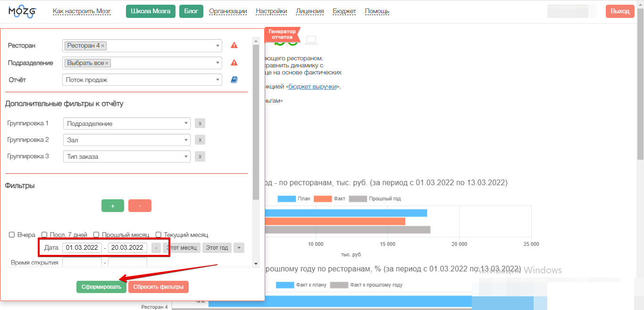Open the Группировка 2 dropdown with Зал

(x=126, y=140)
